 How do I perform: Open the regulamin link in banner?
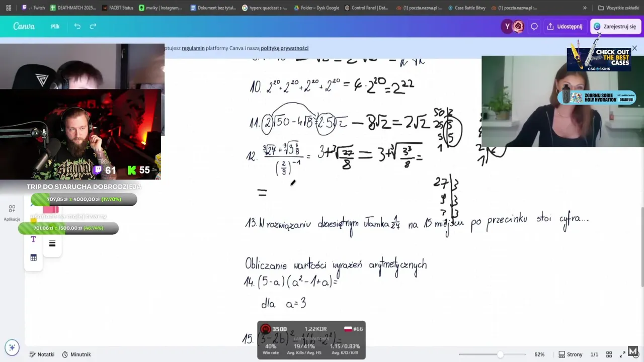pos(193,48)
